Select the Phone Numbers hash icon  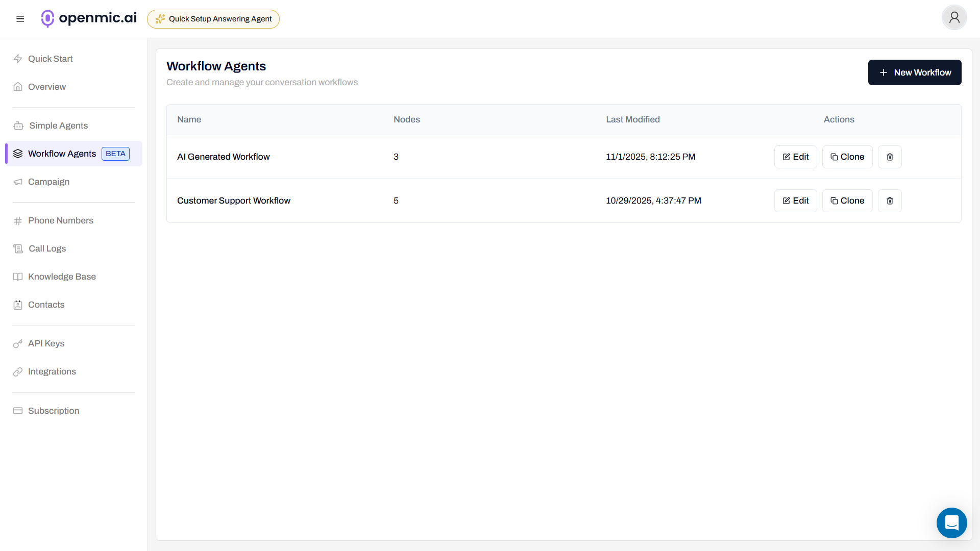click(x=18, y=220)
